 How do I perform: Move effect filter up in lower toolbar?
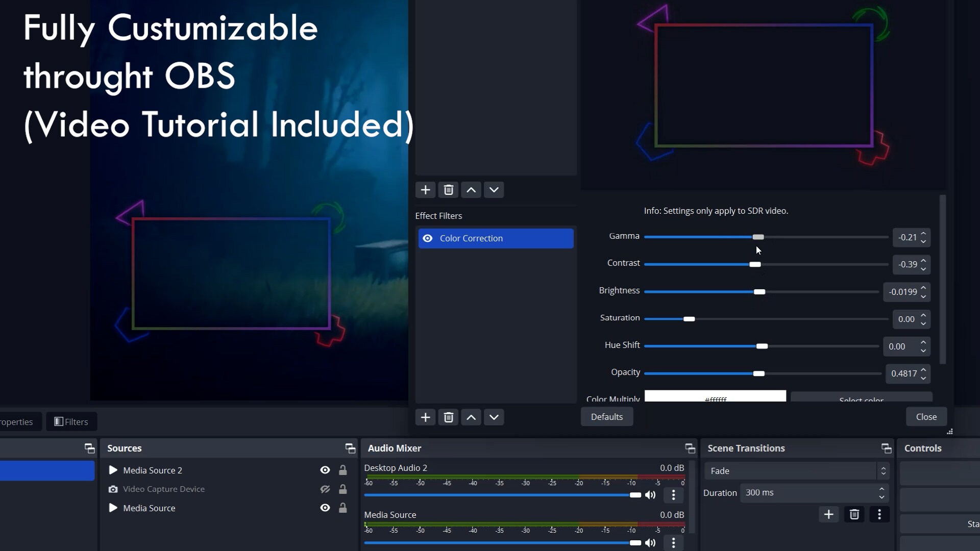(x=471, y=417)
